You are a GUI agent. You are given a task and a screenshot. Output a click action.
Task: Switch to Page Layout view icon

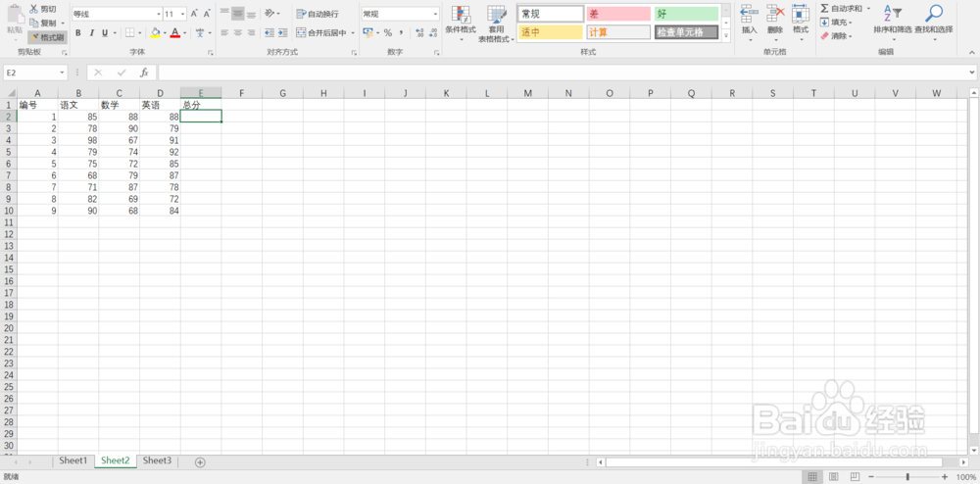833,476
